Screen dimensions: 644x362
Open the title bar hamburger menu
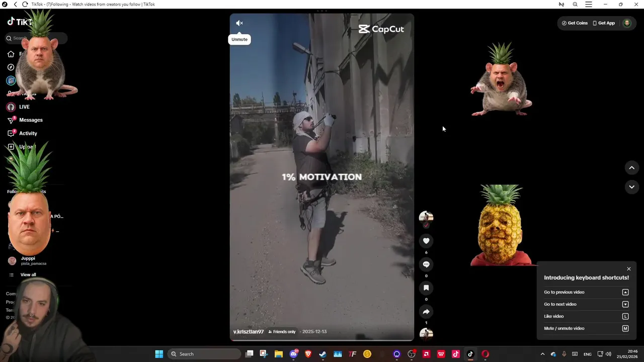[589, 4]
